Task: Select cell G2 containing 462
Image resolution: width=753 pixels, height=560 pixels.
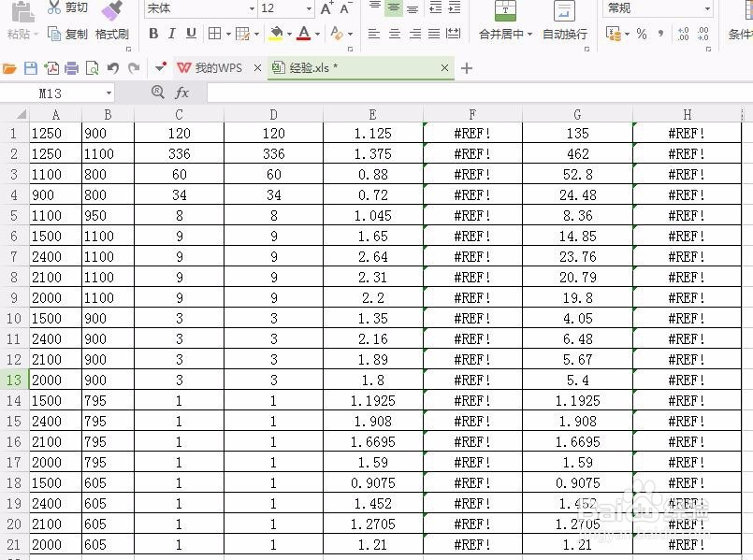Action: point(577,153)
